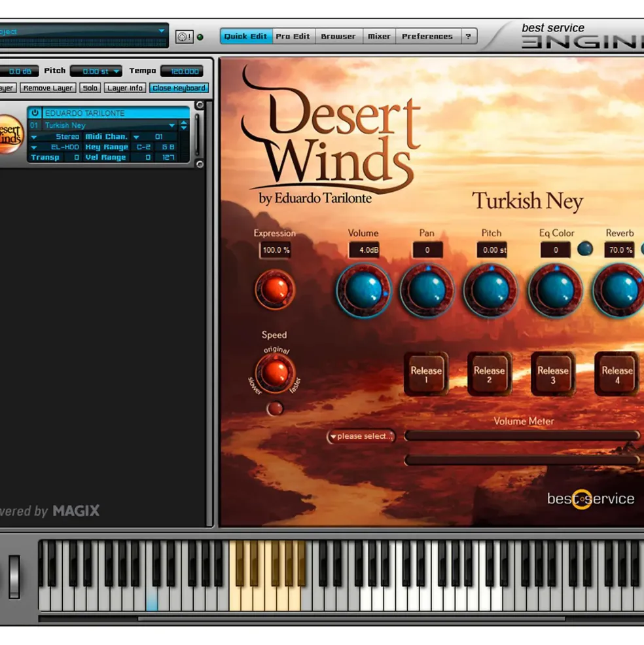This screenshot has height=645, width=644.
Task: Step to the next layer preset arrows
Action: pos(184,125)
